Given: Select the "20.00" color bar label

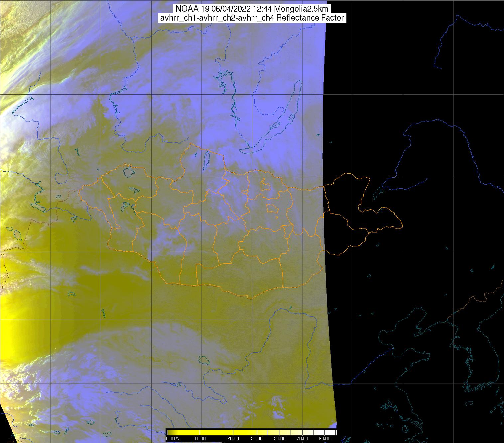Looking at the screenshot, I should (234, 439).
